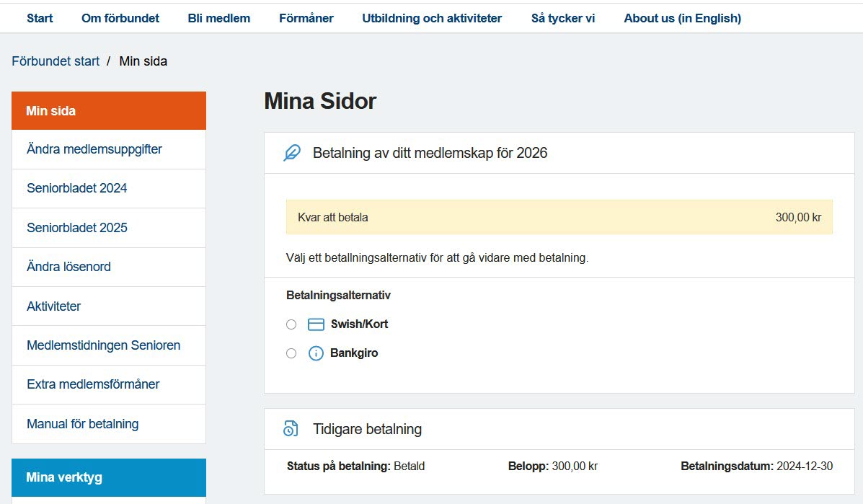Image resolution: width=863 pixels, height=504 pixels.
Task: Click the About us (in English) link
Action: 682,18
